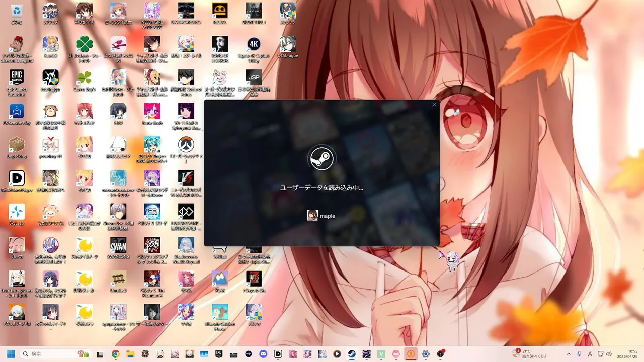Open File Explorer from the taskbar
The height and width of the screenshot is (362, 644).
coord(130,354)
